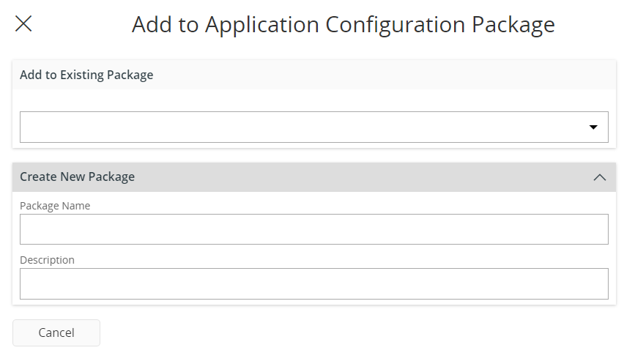The image size is (624, 364).
Task: Click the up chevron icon
Action: point(599,177)
